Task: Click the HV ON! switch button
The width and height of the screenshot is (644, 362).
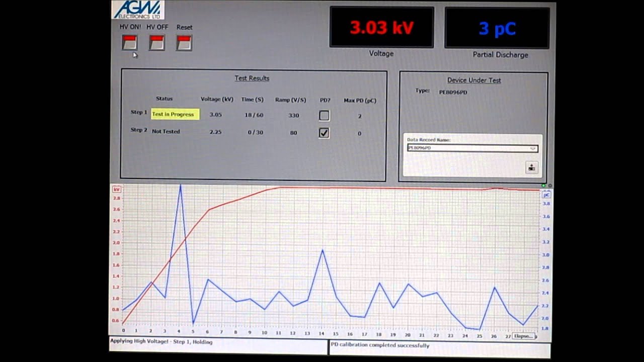Action: 130,43
